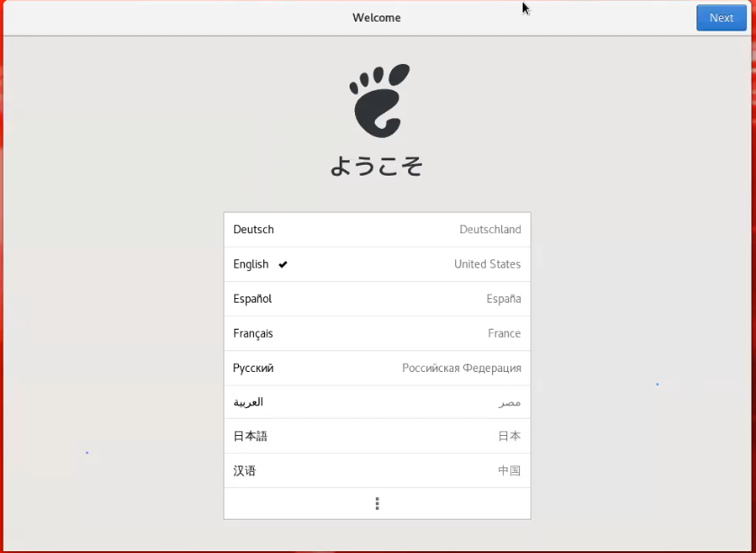Choose Español as the language
This screenshot has height=553, width=756.
377,299
